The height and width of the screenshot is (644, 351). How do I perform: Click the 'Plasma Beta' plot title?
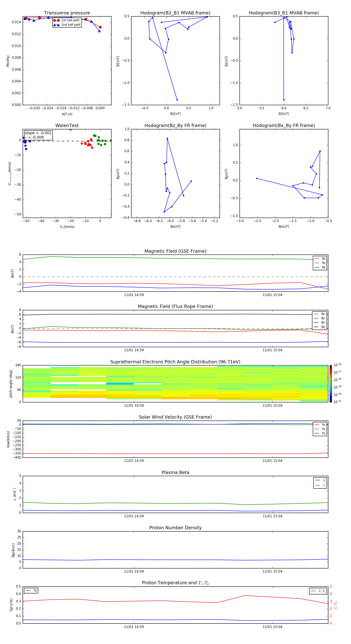pyautogui.click(x=175, y=472)
